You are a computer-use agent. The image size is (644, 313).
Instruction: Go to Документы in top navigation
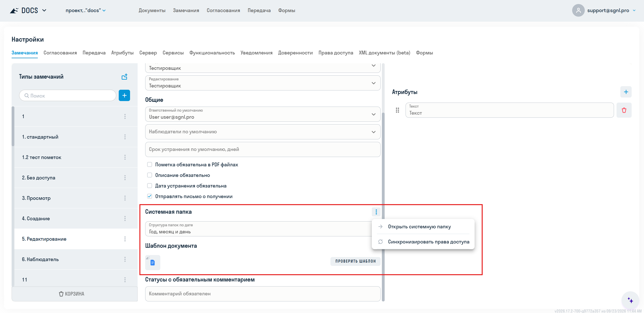152,10
